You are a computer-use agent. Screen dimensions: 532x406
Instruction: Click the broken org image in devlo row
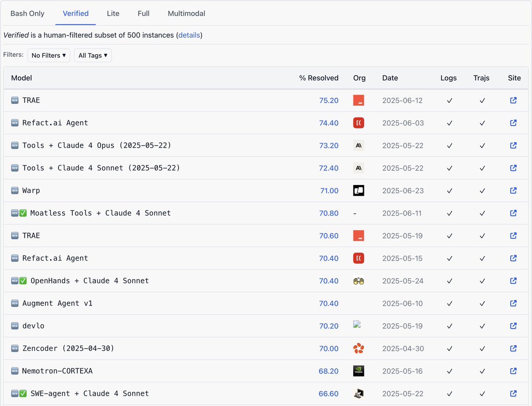pyautogui.click(x=357, y=324)
